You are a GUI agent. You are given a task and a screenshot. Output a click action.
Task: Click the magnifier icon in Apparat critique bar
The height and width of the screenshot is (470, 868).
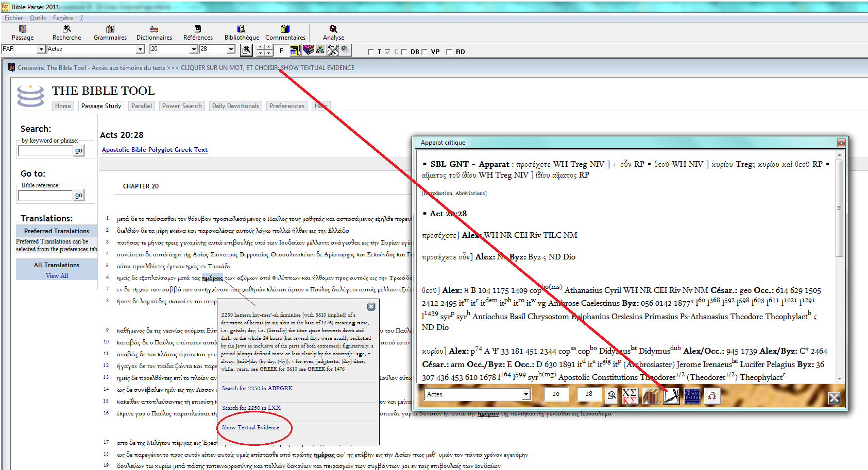tap(611, 395)
